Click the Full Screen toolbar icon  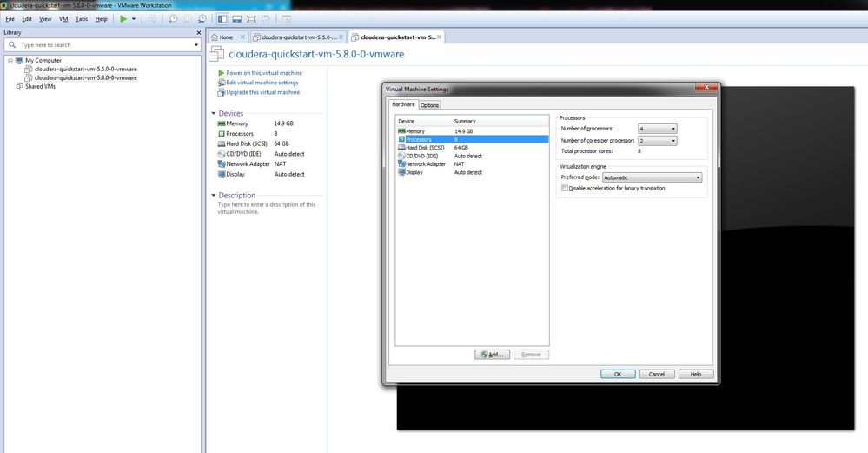[x=251, y=19]
